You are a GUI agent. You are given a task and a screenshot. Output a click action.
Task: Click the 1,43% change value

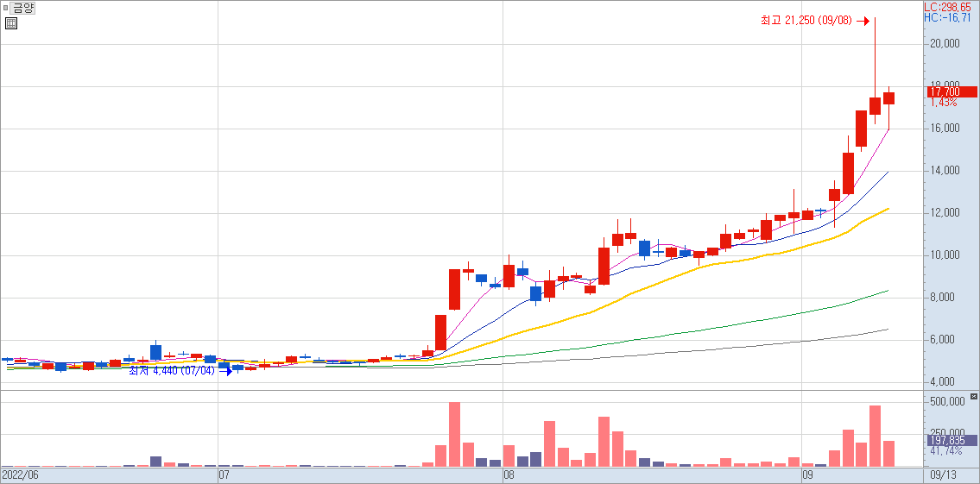pos(944,103)
